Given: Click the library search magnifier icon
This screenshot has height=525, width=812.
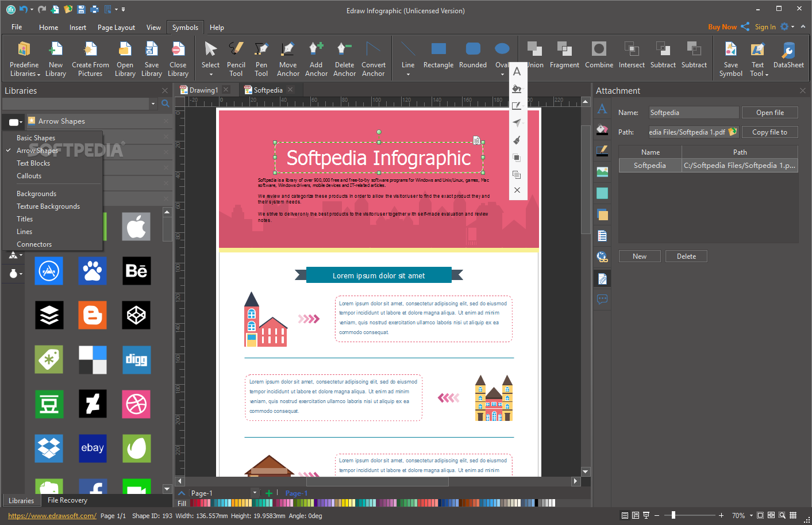Looking at the screenshot, I should pos(165,104).
